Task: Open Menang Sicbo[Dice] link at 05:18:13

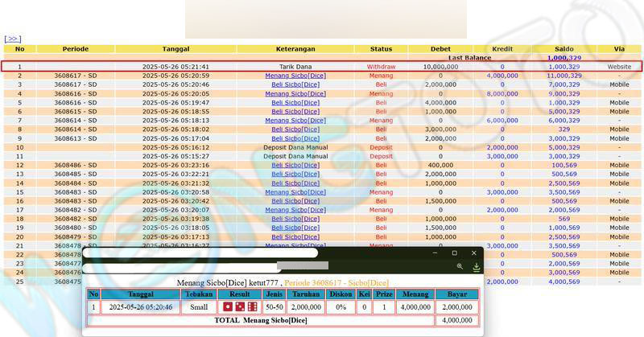Action: [x=295, y=121]
